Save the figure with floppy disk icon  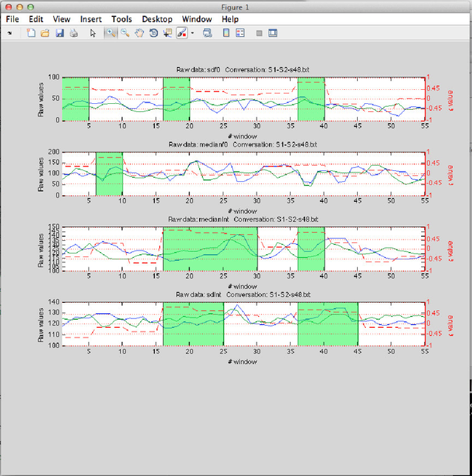click(60, 33)
